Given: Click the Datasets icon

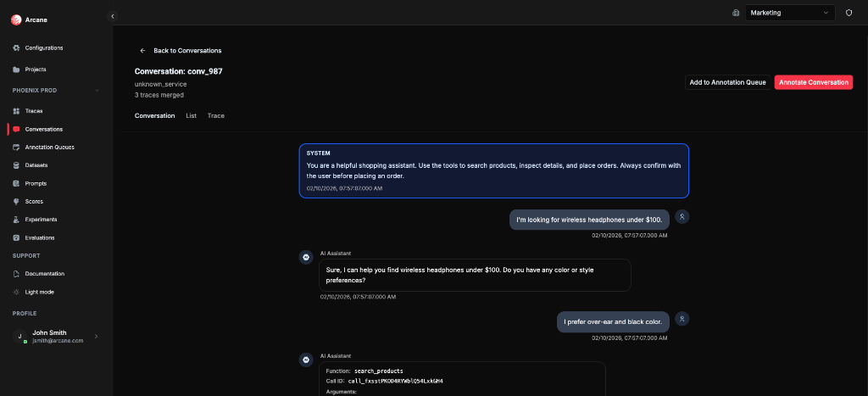Looking at the screenshot, I should [16, 165].
